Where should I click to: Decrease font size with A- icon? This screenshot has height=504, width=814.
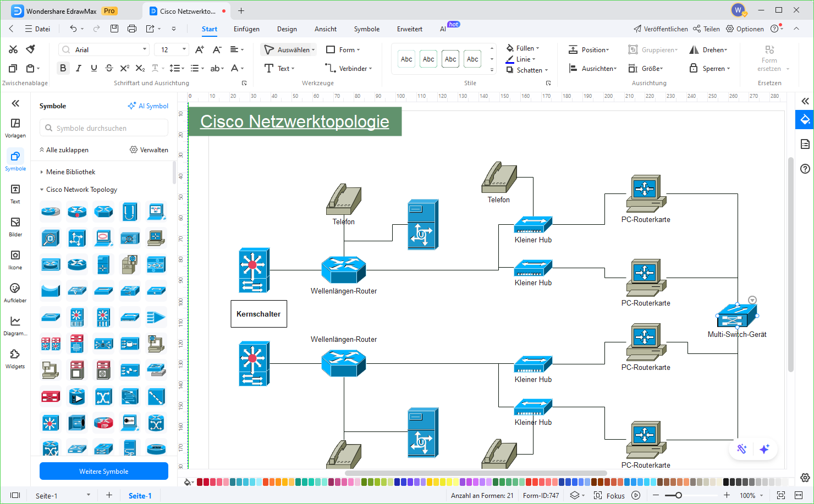tap(217, 49)
